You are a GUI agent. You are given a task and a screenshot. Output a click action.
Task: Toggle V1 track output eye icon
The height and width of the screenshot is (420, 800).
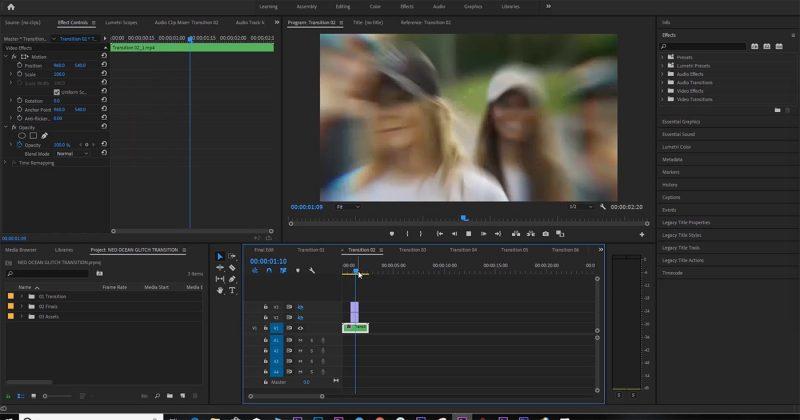click(x=301, y=328)
